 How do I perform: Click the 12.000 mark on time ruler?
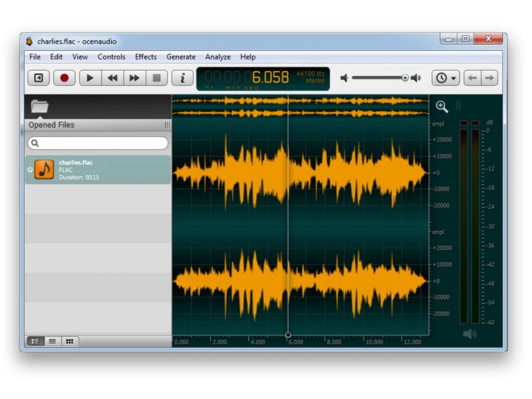[413, 342]
